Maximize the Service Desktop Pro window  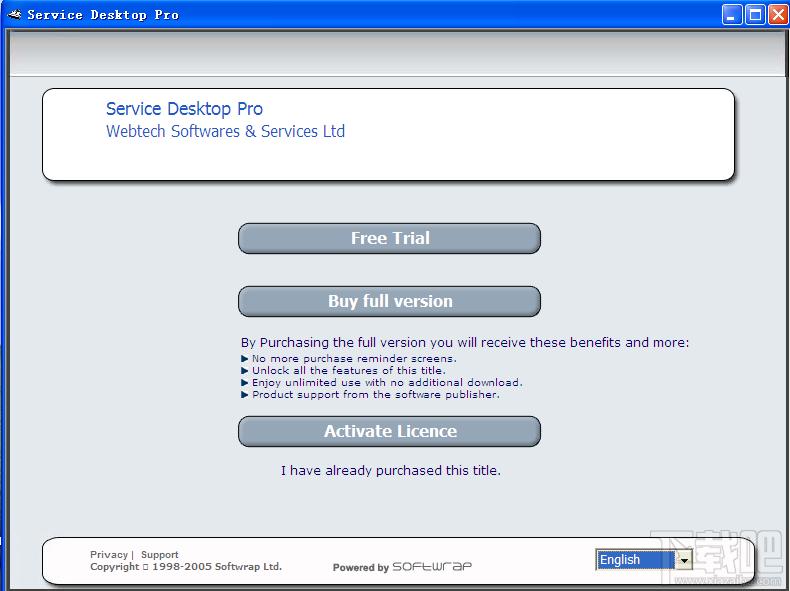tap(755, 14)
